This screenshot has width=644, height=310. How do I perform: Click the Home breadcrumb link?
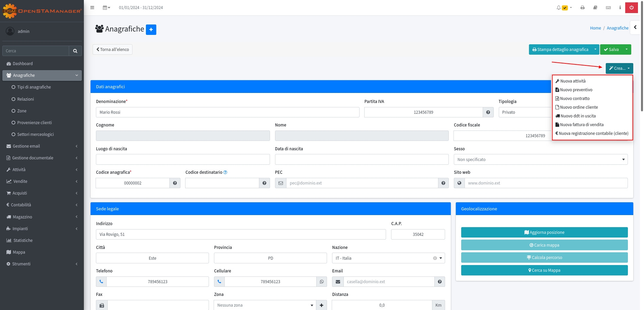pyautogui.click(x=595, y=28)
